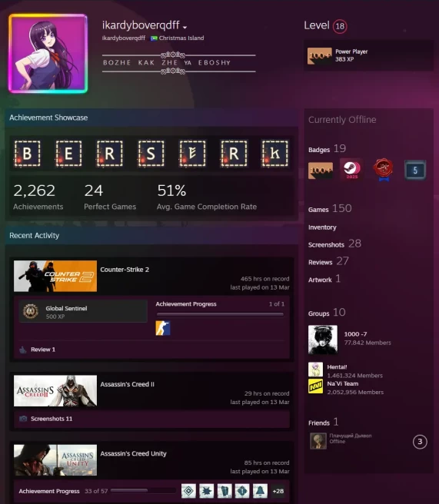Click the '85 hrs on record' text

(x=267, y=463)
